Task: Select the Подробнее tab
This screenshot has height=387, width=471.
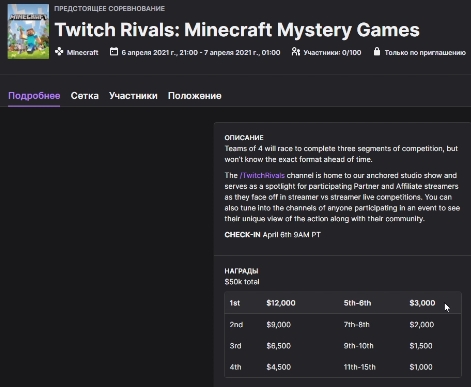Action: point(34,96)
